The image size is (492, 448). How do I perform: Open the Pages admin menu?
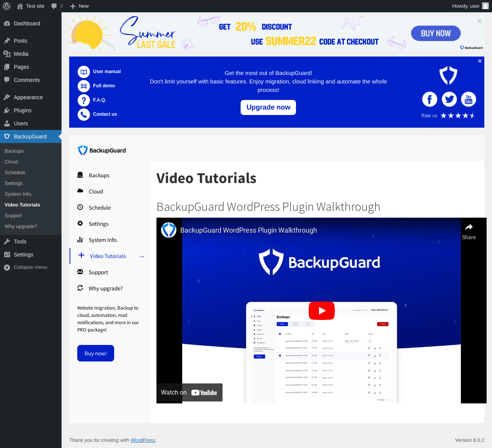tap(31, 67)
